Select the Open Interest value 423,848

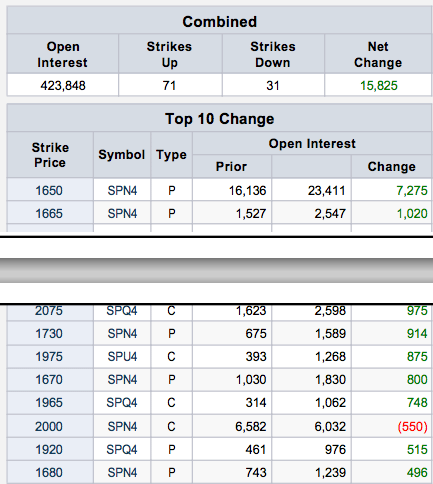click(x=63, y=85)
